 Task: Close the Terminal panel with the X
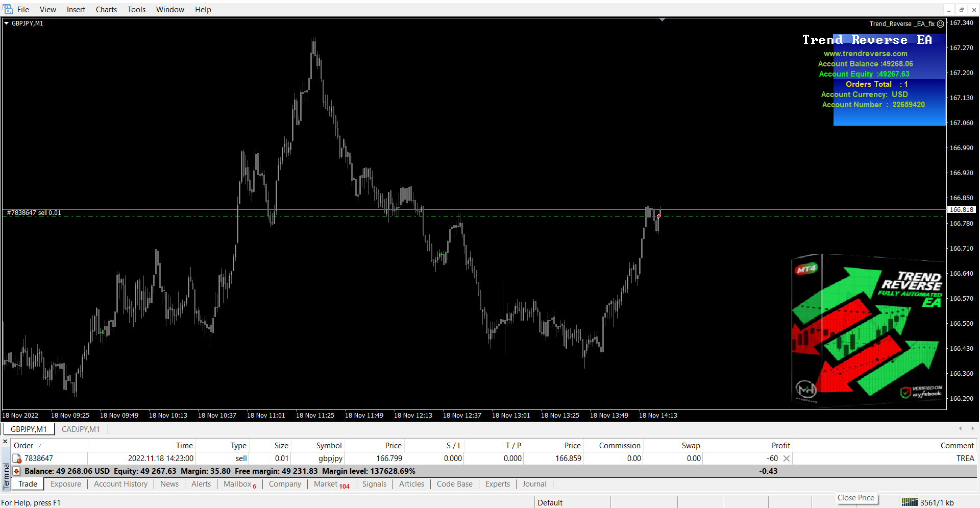tap(5, 442)
